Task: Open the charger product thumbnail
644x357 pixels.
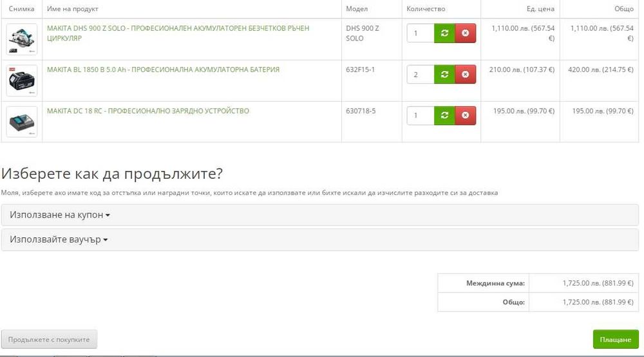Action: click(x=22, y=122)
